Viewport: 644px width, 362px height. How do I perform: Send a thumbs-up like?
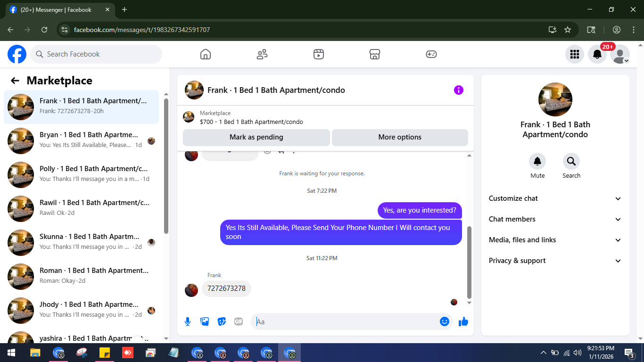[x=463, y=321]
